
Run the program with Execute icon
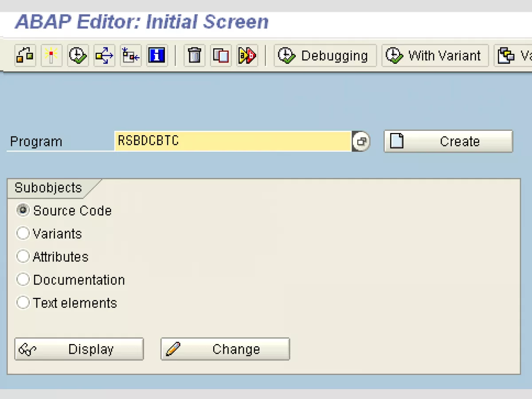click(78, 55)
